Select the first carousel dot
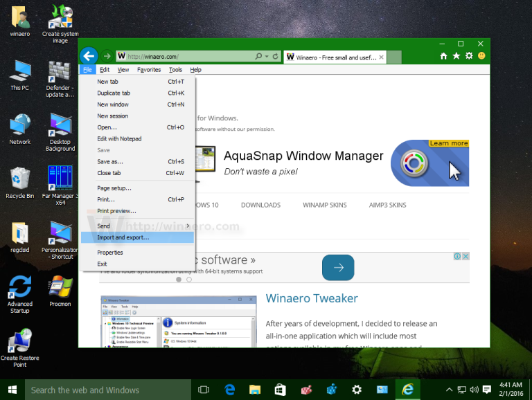Image resolution: width=532 pixels, height=400 pixels. pyautogui.click(x=179, y=280)
